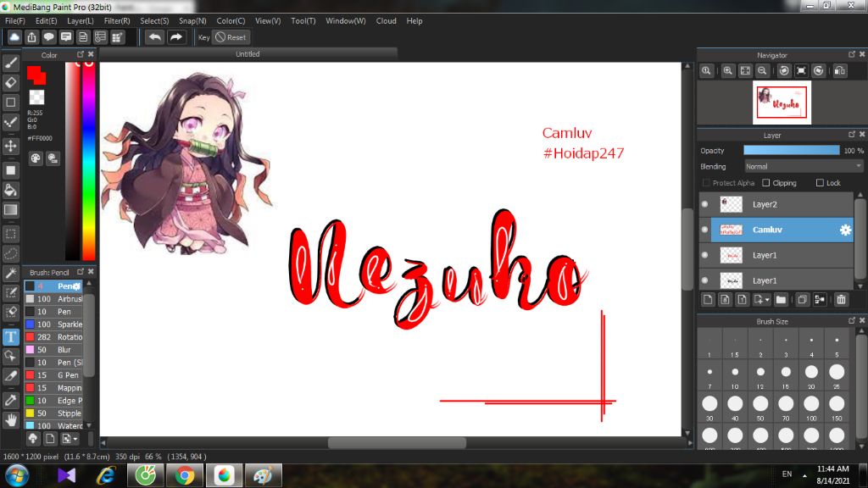Hide the Layer2 layer
This screenshot has height=488, width=868.
(x=704, y=204)
